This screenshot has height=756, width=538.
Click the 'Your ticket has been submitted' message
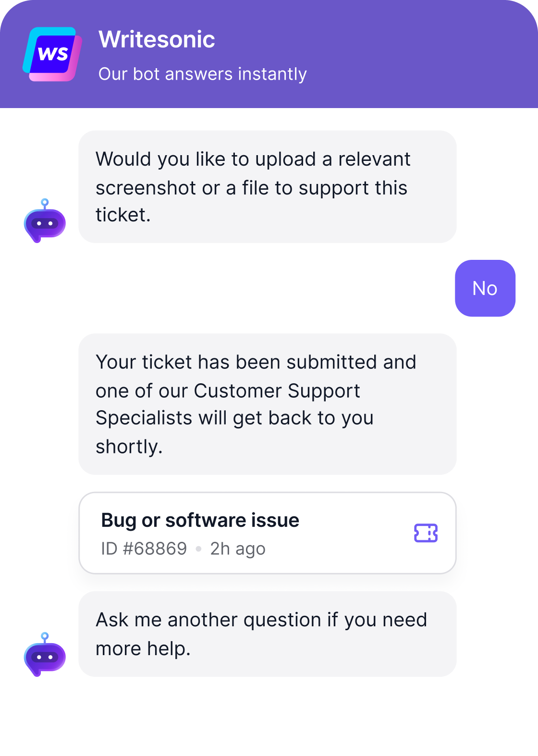tap(267, 404)
